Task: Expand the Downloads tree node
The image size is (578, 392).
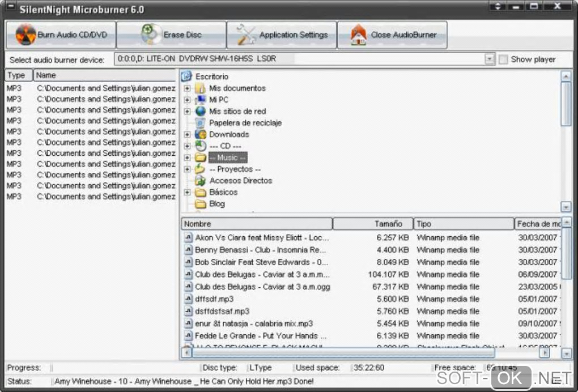Action: [x=187, y=134]
